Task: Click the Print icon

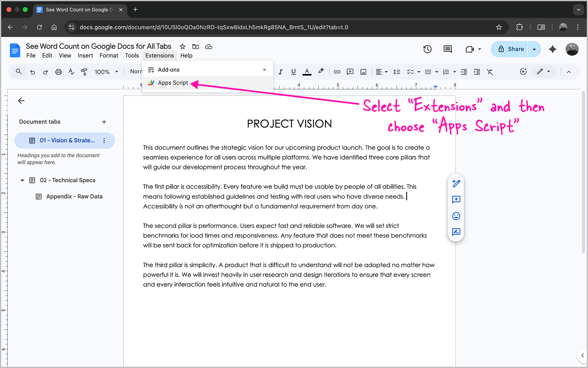Action: pos(58,71)
